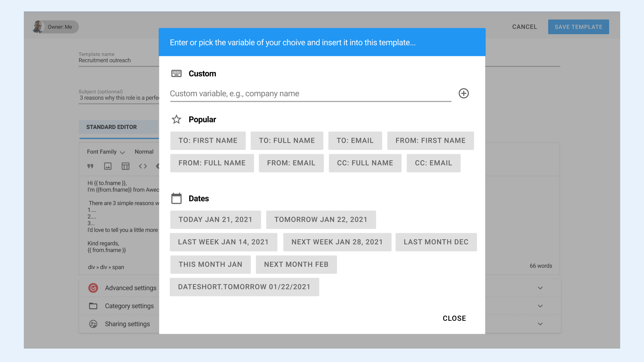Image resolution: width=644 pixels, height=362 pixels.
Task: Select the CC: EMAIL variable option
Action: pyautogui.click(x=433, y=163)
